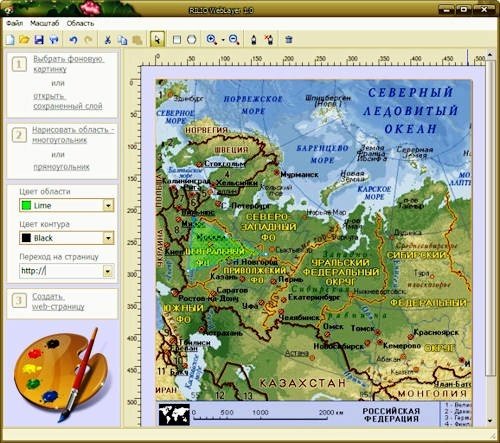Minimize the window
Viewport: 500px width, 443px height.
[446, 10]
